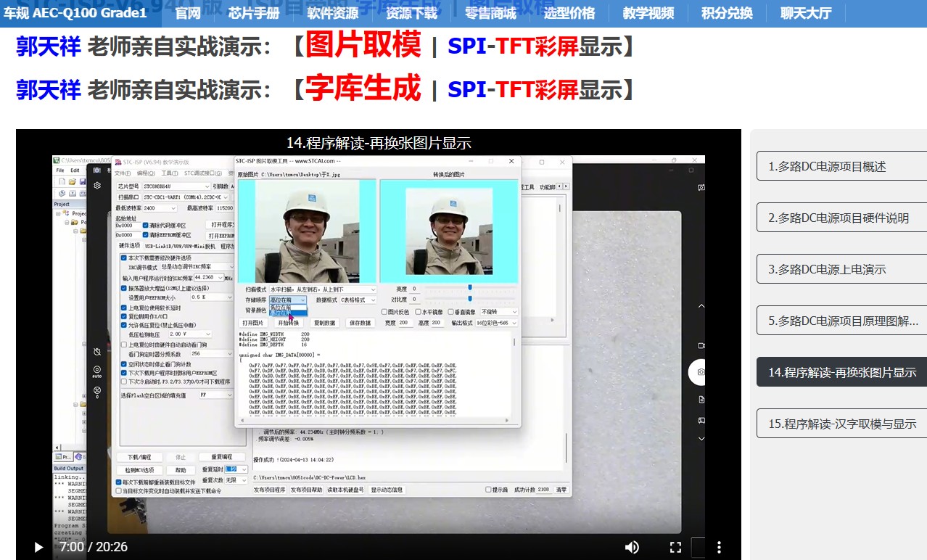Open the 软件资源 nav tab
Image resolution: width=927 pixels, height=560 pixels.
(333, 13)
